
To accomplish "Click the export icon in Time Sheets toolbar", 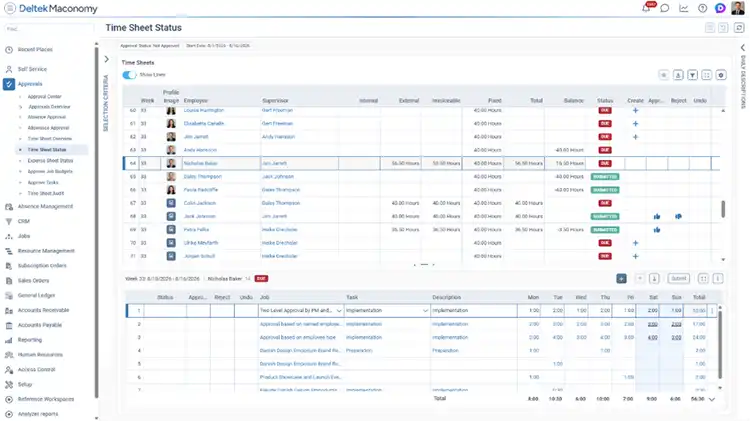I will click(x=678, y=75).
